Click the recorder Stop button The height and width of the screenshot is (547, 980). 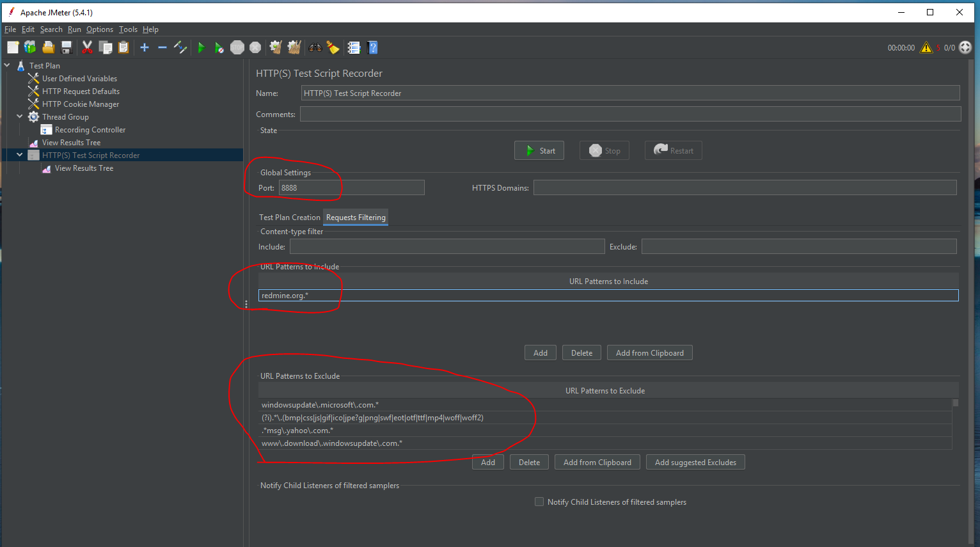click(605, 151)
